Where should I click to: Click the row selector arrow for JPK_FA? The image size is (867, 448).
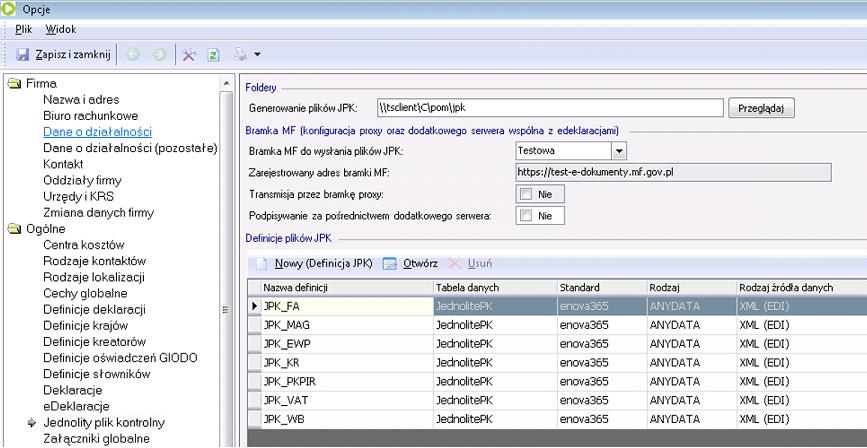254,306
